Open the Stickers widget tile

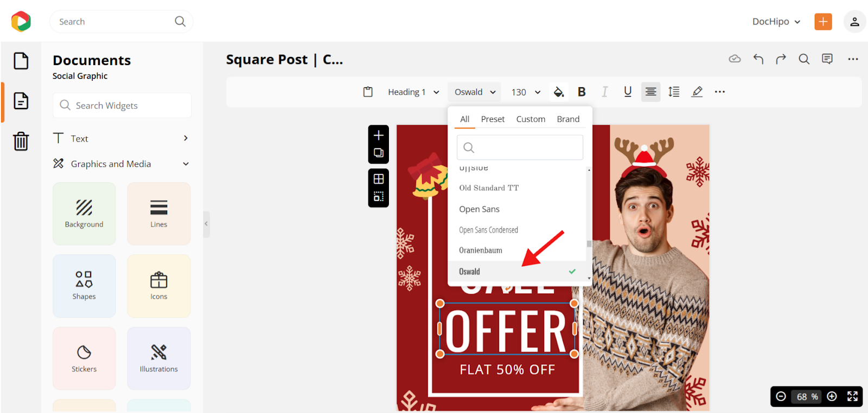coord(84,358)
